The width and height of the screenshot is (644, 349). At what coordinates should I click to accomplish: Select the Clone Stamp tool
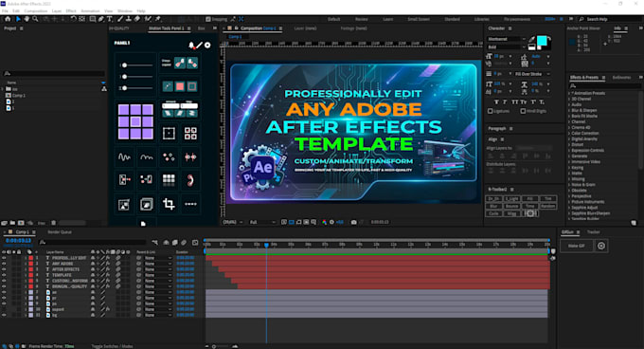[129, 19]
